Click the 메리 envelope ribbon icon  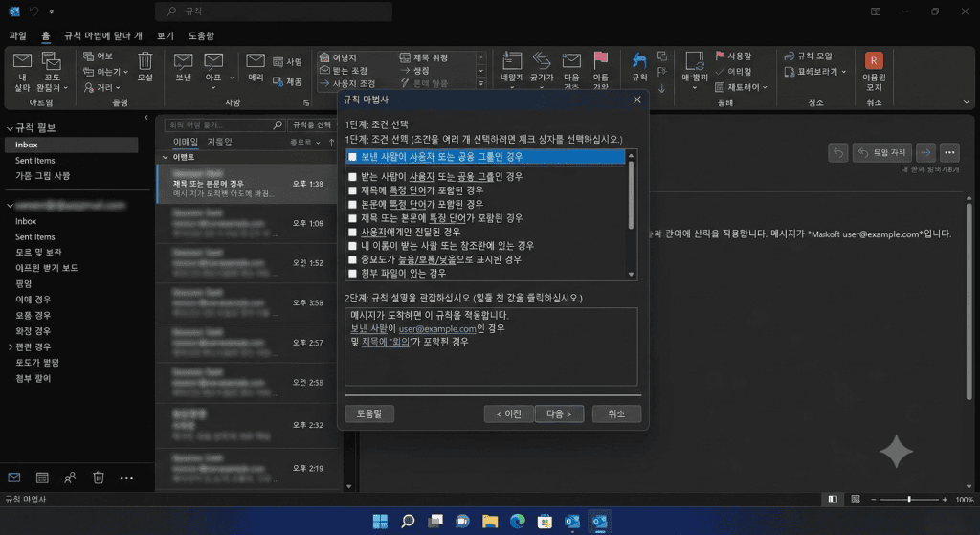pyautogui.click(x=255, y=60)
